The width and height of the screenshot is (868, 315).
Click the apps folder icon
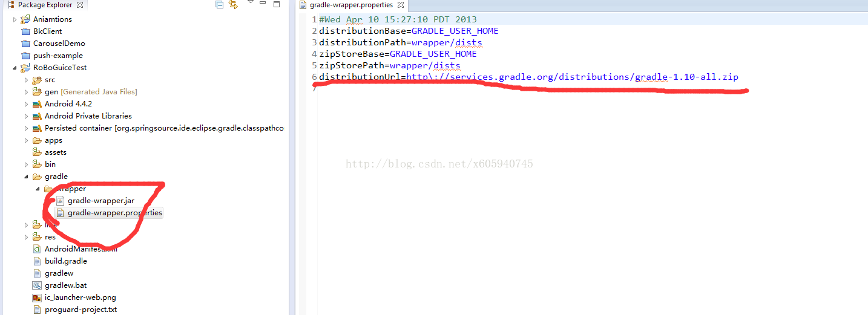tap(37, 140)
